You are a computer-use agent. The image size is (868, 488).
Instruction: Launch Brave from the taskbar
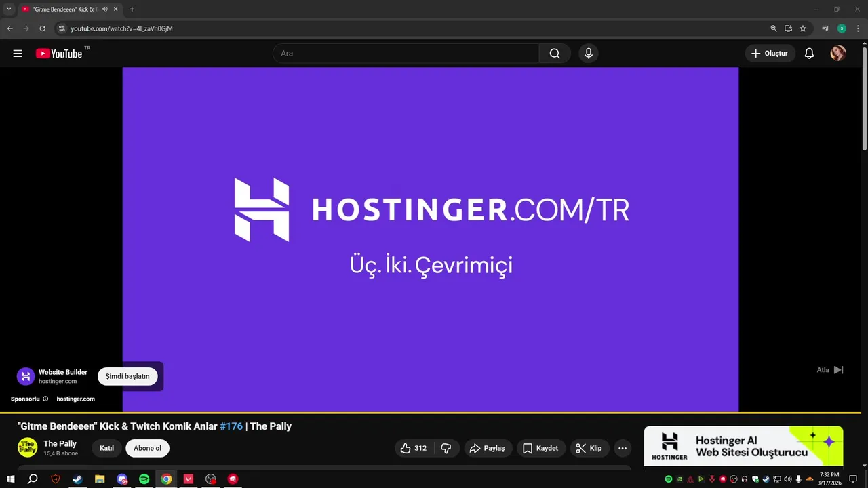pyautogui.click(x=56, y=479)
